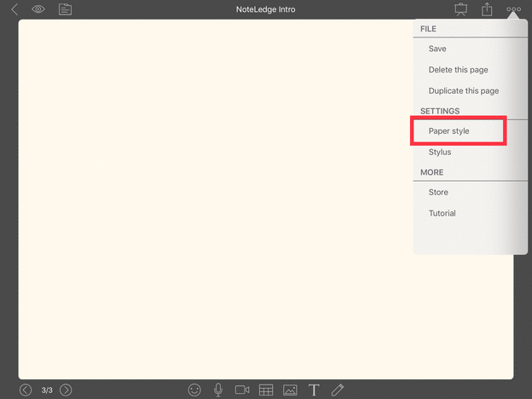Insert video with the camera icon
The width and height of the screenshot is (532, 399).
click(242, 390)
